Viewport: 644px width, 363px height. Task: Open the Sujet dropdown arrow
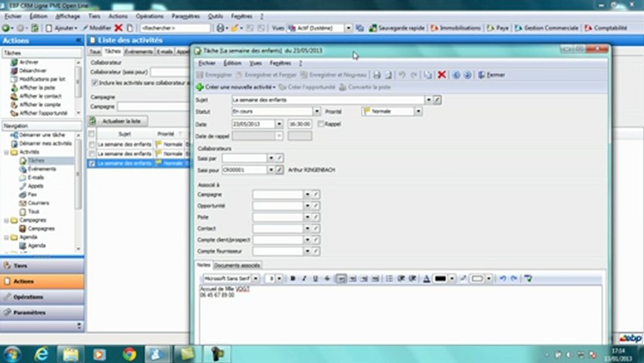coord(429,100)
